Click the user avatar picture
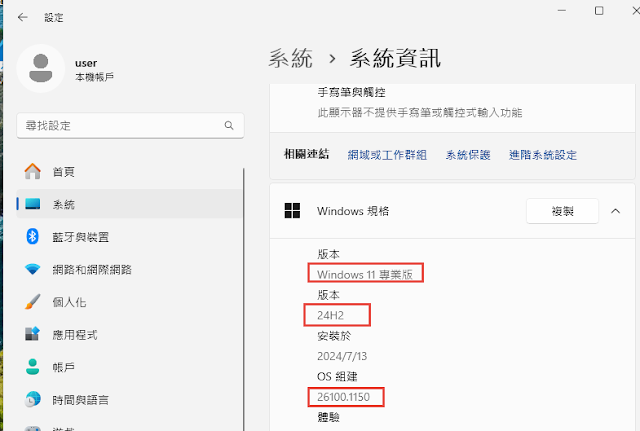Image resolution: width=640 pixels, height=431 pixels. [x=40, y=68]
